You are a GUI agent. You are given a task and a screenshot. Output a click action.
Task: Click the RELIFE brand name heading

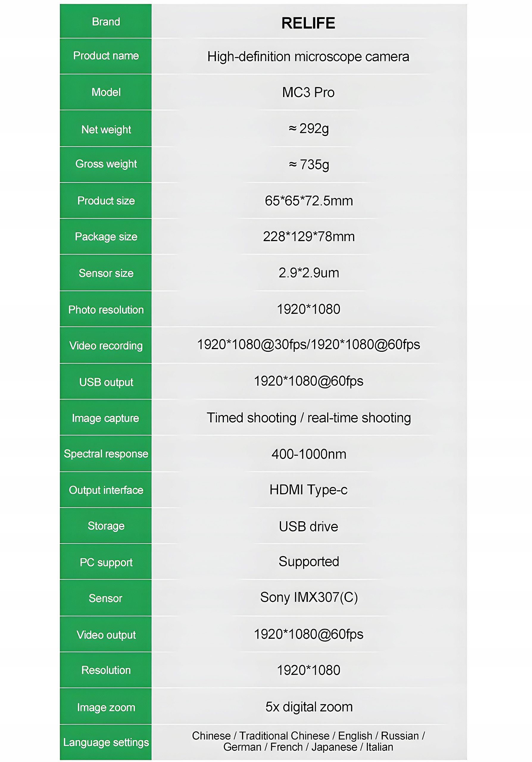pyautogui.click(x=308, y=23)
